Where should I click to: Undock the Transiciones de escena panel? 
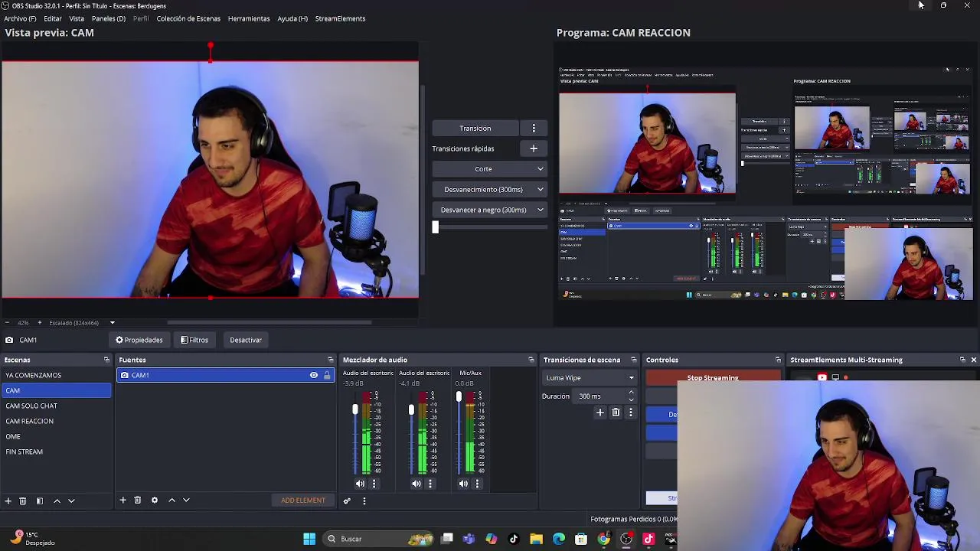pyautogui.click(x=633, y=360)
